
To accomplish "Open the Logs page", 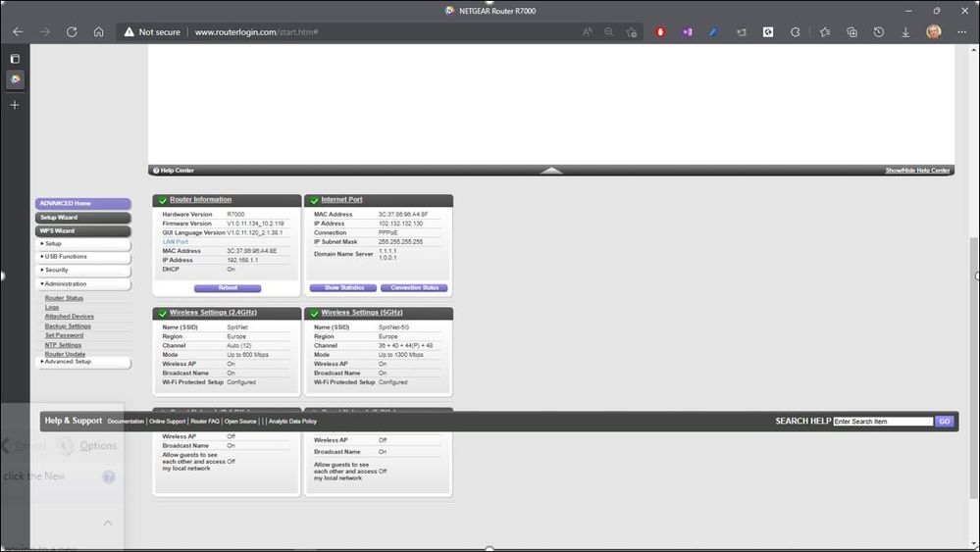I will [52, 307].
